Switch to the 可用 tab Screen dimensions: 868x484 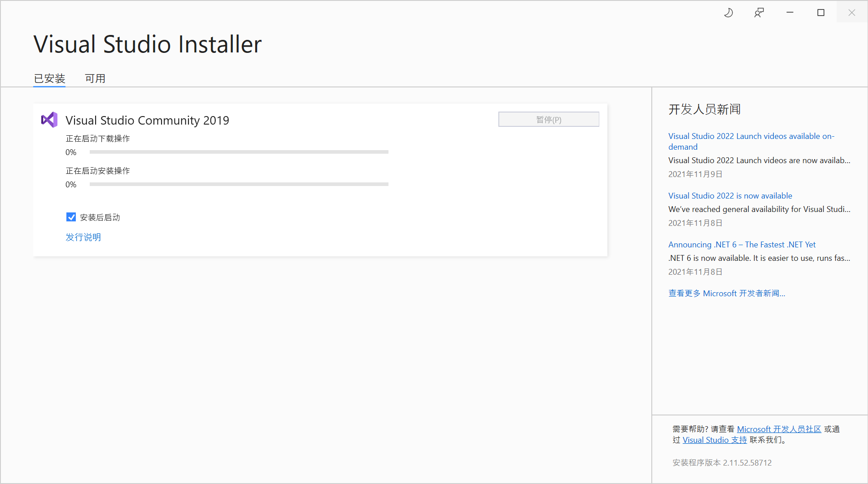[95, 78]
